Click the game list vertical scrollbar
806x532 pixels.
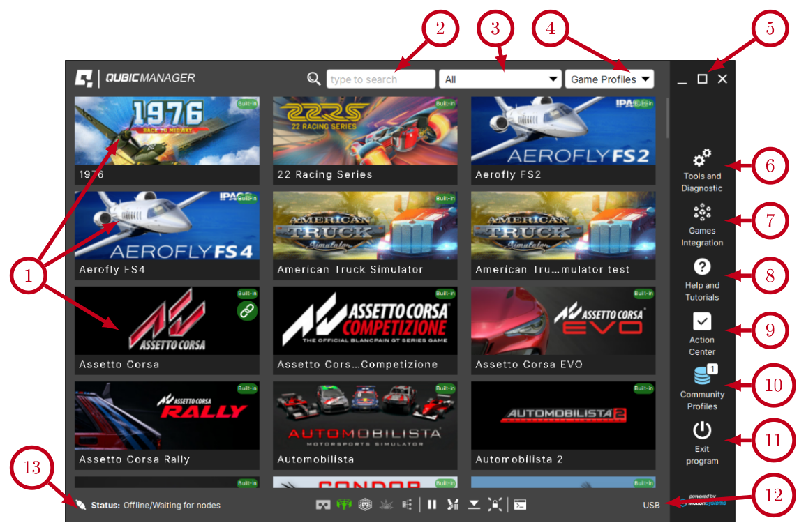click(667, 119)
